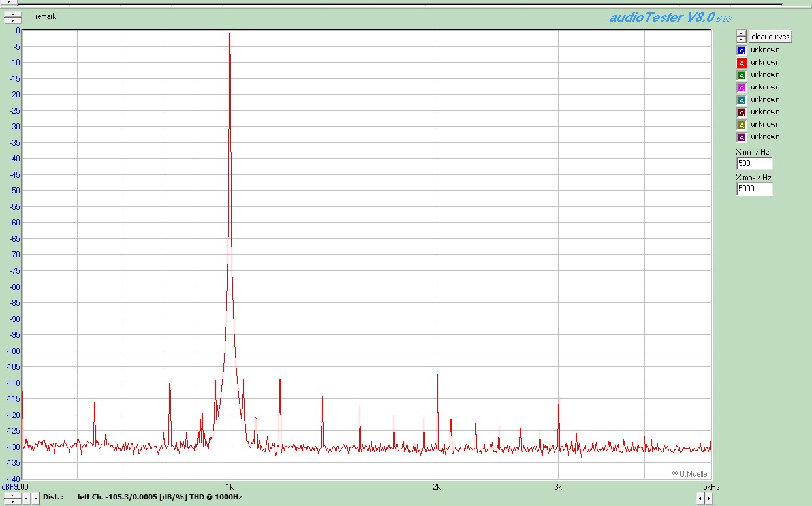Image resolution: width=812 pixels, height=506 pixels.
Task: Click the Dist. : label
Action: pos(54,498)
